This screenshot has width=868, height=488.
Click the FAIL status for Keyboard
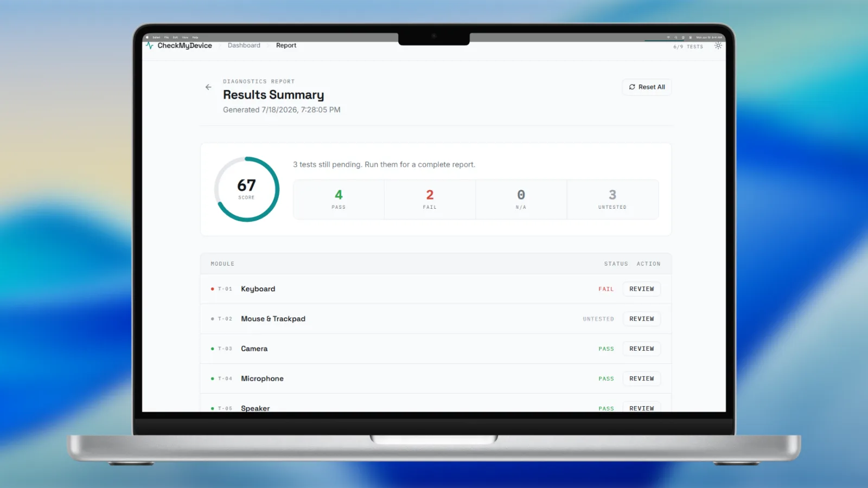(x=606, y=289)
